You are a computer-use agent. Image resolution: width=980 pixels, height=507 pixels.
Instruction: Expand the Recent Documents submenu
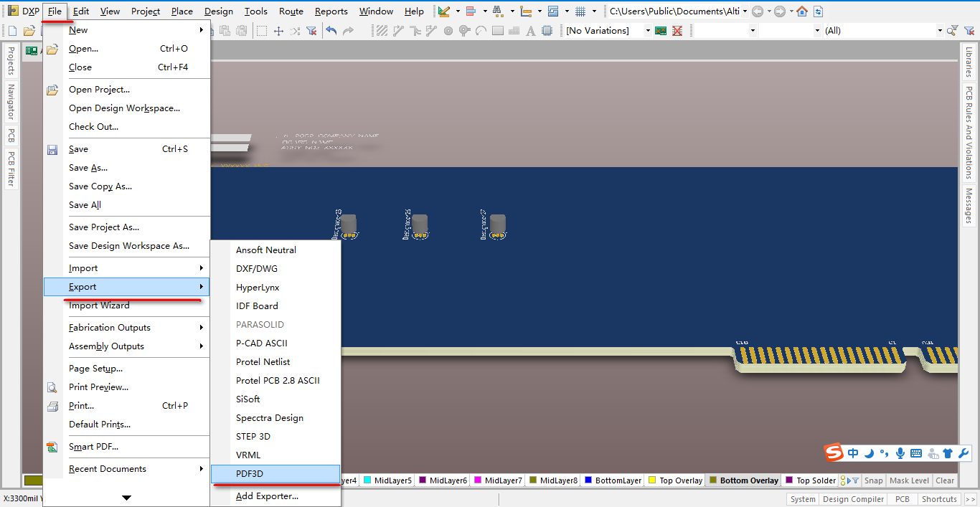click(126, 469)
